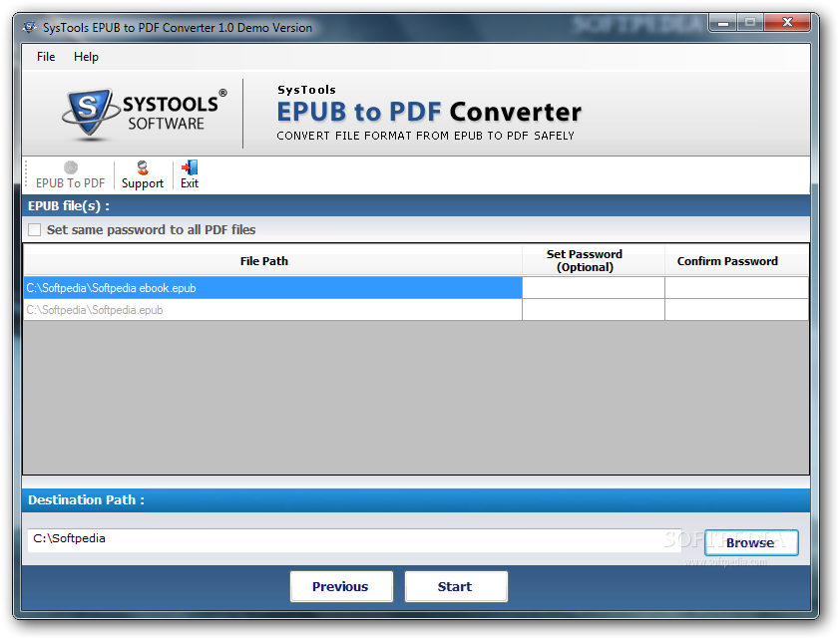Click the Set Password (Optional) column header
Screen dimensions: 840x640
point(594,260)
